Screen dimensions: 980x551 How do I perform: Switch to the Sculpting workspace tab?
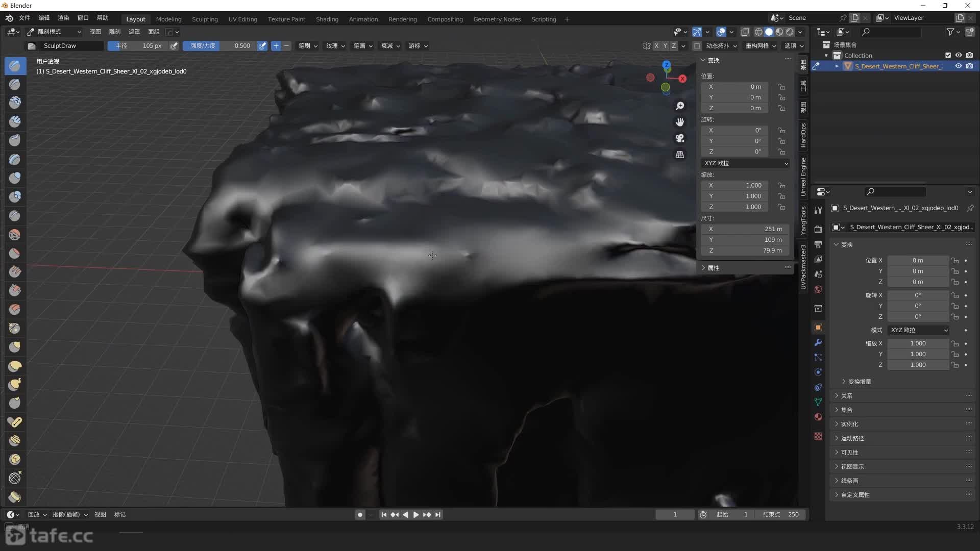pos(205,19)
